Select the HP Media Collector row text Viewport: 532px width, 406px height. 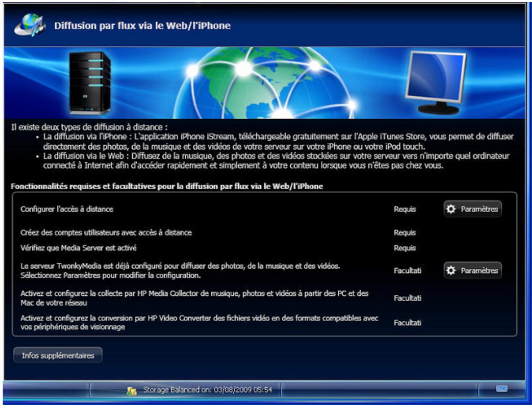click(195, 297)
